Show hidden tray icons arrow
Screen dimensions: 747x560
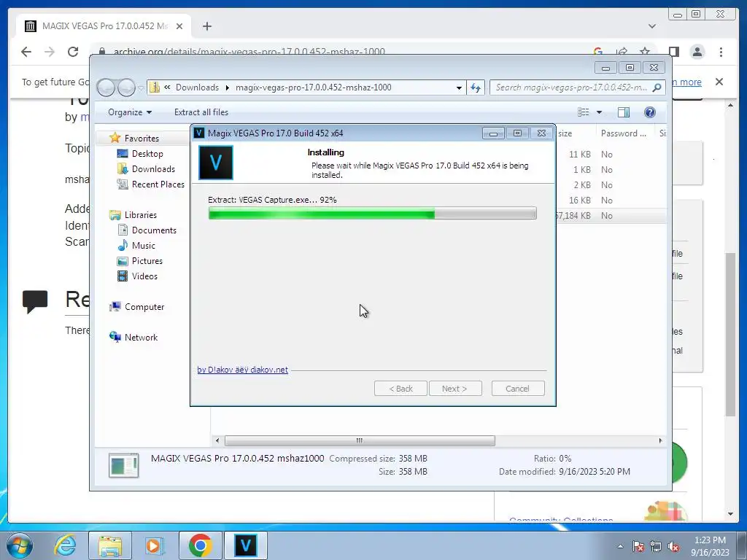[620, 547]
